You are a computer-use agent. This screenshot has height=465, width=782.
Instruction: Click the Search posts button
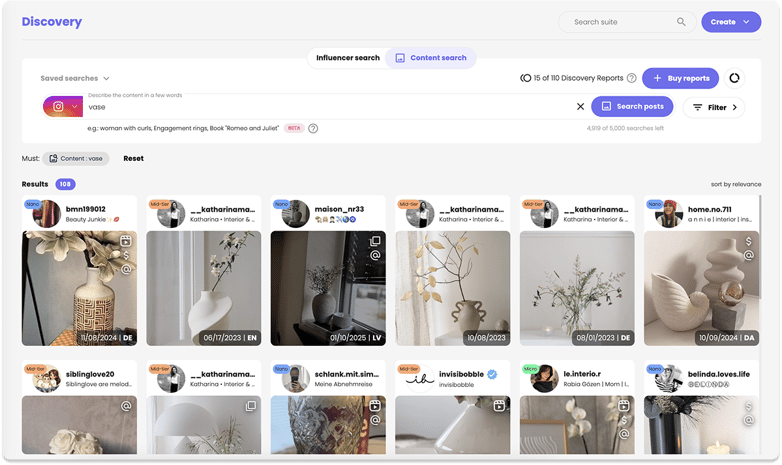[x=632, y=106]
